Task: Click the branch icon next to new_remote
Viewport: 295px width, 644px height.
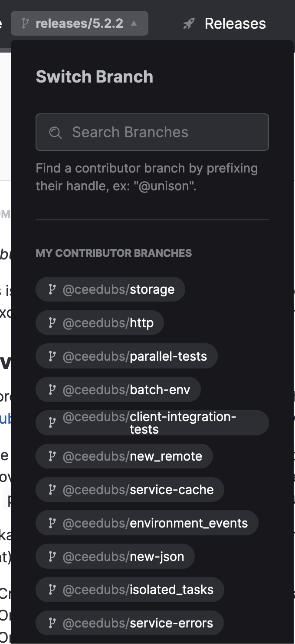Action: click(52, 456)
